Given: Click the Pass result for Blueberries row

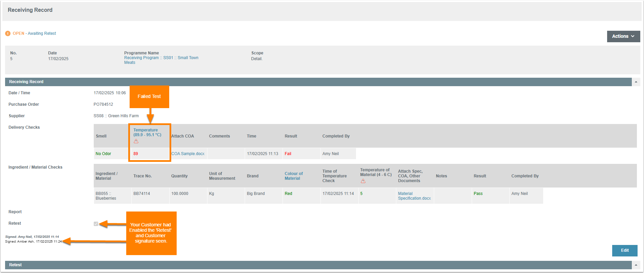Looking at the screenshot, I should pyautogui.click(x=478, y=194).
